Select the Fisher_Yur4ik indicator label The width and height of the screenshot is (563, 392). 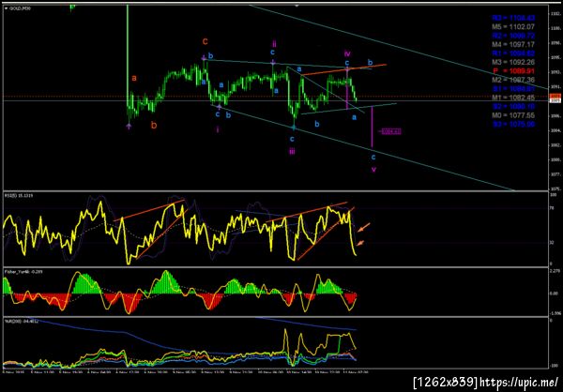pyautogui.click(x=23, y=271)
